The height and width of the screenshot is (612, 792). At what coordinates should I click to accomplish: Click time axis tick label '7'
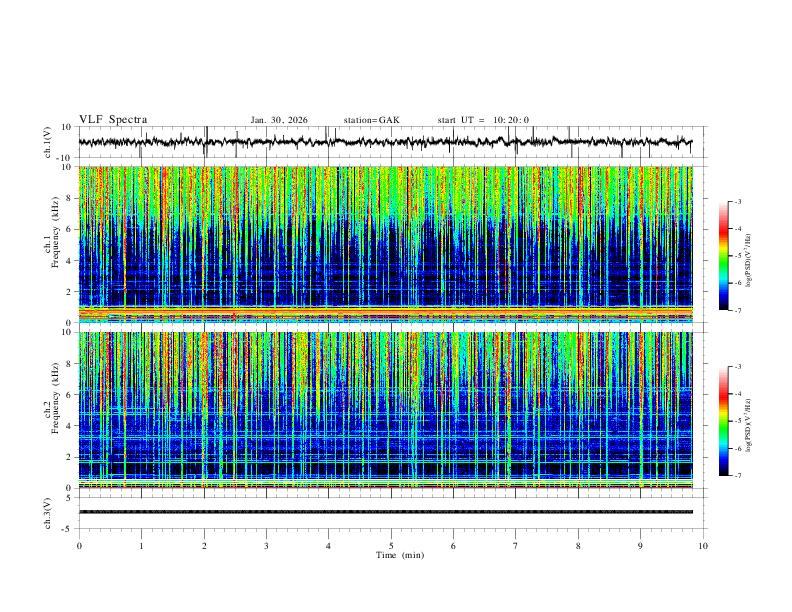516,546
